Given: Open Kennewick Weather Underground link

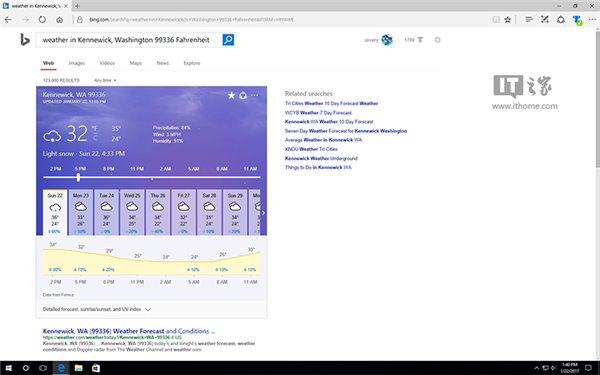Looking at the screenshot, I should 321,158.
